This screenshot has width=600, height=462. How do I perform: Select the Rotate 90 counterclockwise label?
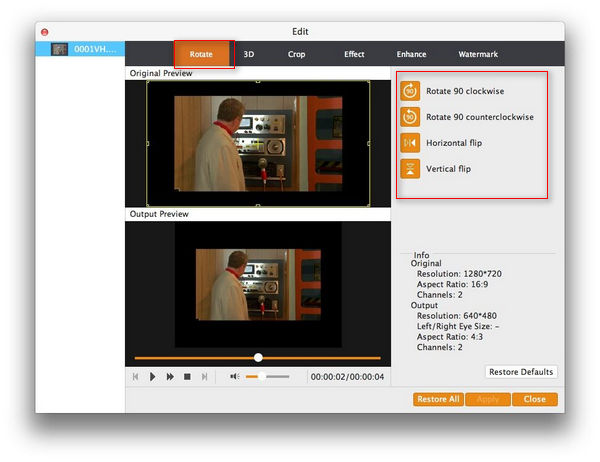pos(480,117)
